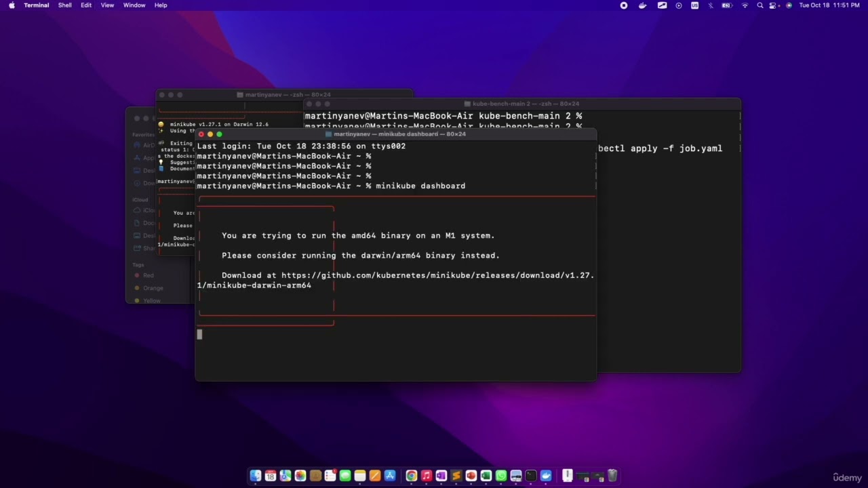Launch Google Chrome from the dock
Screen dimensions: 868x488
point(412,476)
